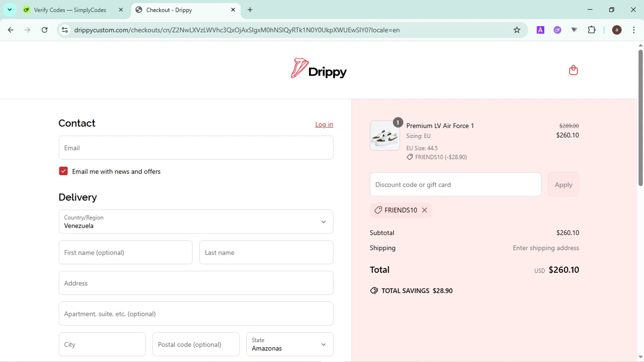Open the Chrome three-dot menu
644x362 pixels.
coord(634,30)
